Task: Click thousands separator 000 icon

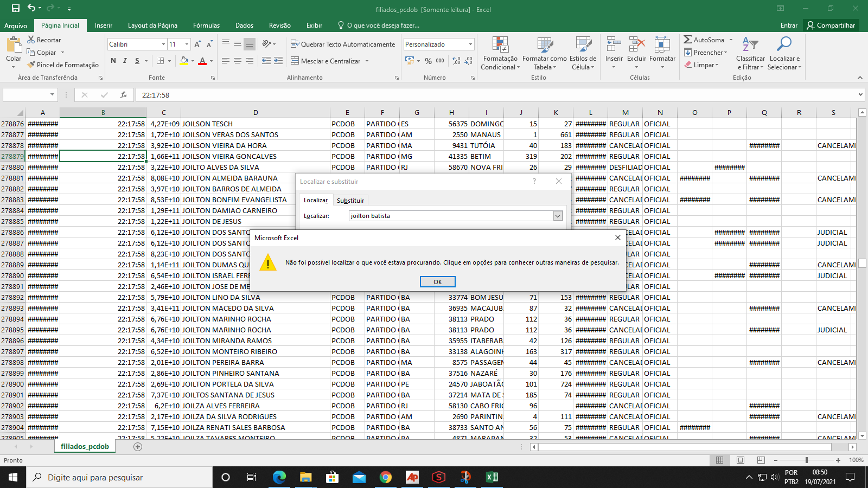Action: [x=440, y=61]
